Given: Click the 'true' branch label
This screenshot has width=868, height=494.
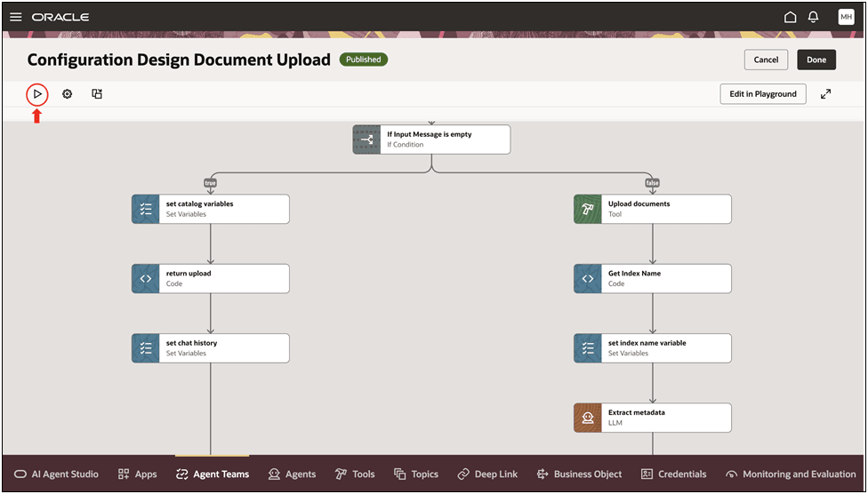Looking at the screenshot, I should (x=211, y=182).
